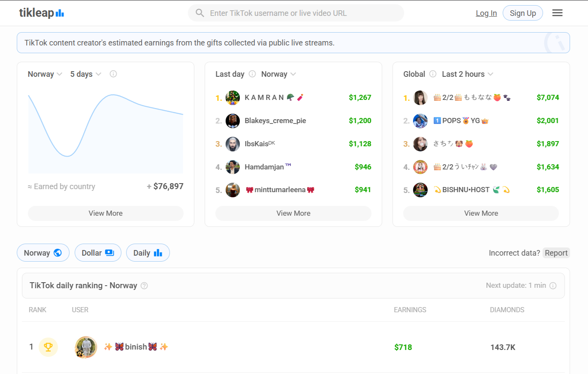Open the Daily period filter button
Screen dimensions: 588x374
click(x=148, y=253)
